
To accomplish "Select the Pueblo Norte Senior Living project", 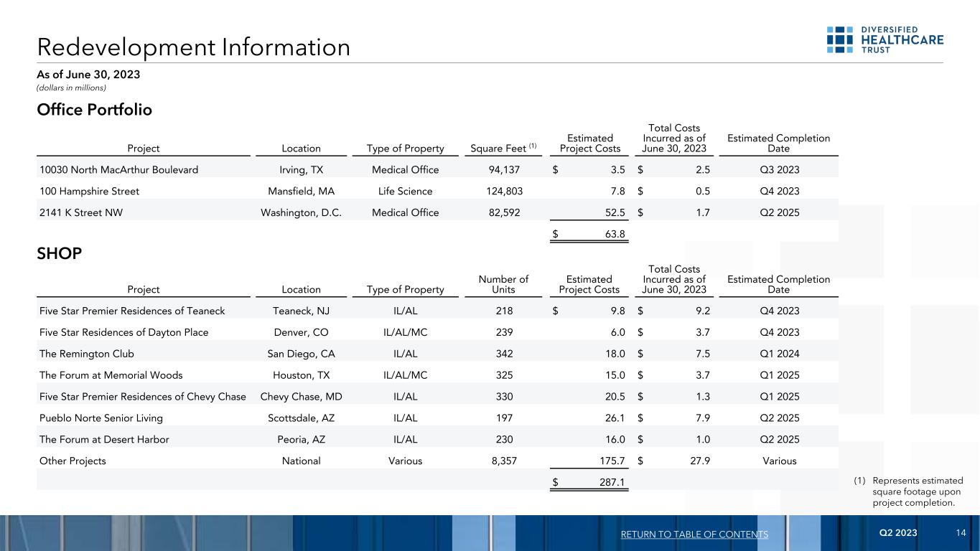I will pos(101,418).
